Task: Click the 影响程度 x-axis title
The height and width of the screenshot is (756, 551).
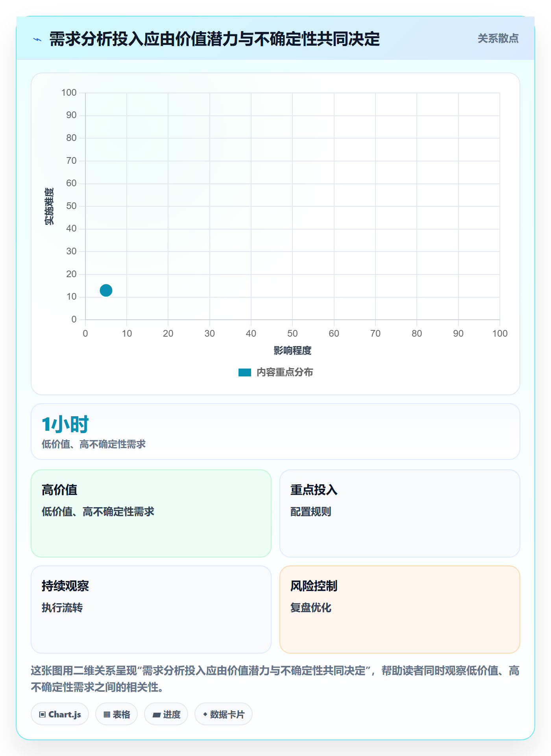Action: [292, 350]
